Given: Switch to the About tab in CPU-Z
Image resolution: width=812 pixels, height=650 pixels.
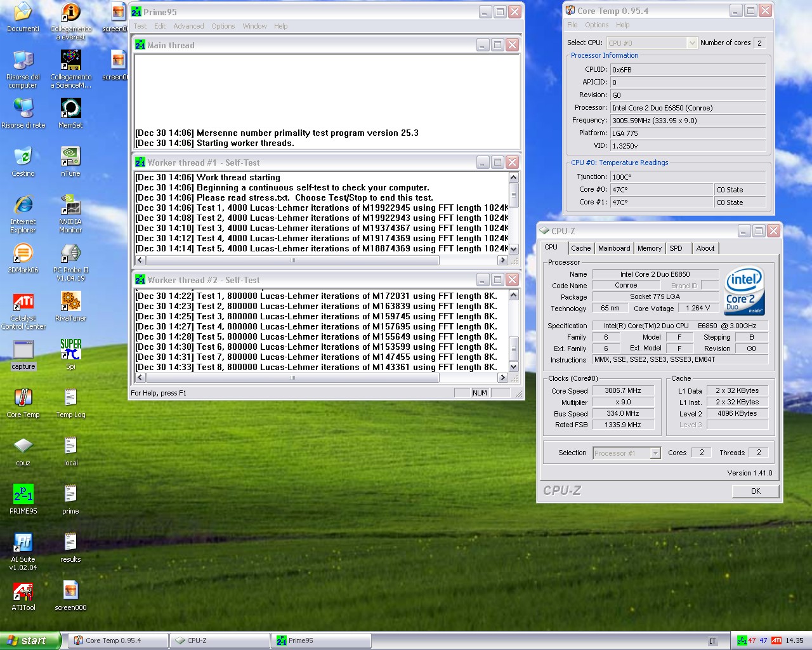Looking at the screenshot, I should (705, 248).
